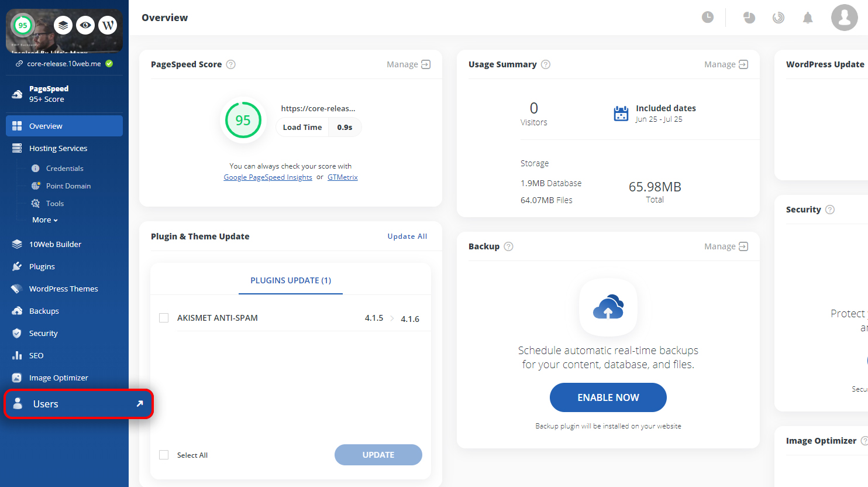Click the https://core-releas... URL text
Screen dimensions: 868x487
click(318, 108)
